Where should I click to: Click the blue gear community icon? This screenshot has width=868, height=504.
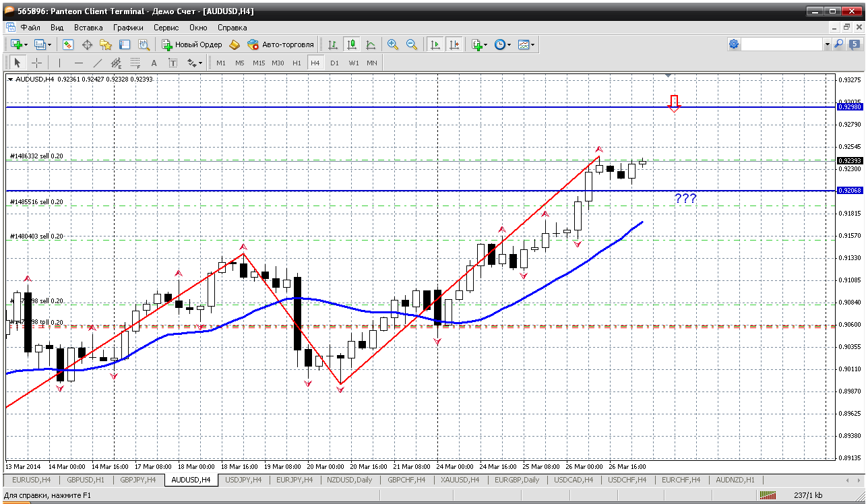pyautogui.click(x=734, y=44)
